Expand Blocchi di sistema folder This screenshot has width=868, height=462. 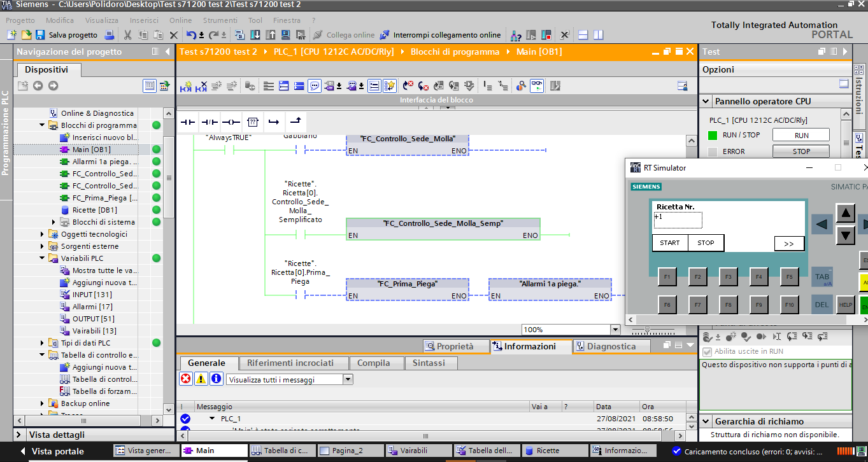tap(54, 222)
